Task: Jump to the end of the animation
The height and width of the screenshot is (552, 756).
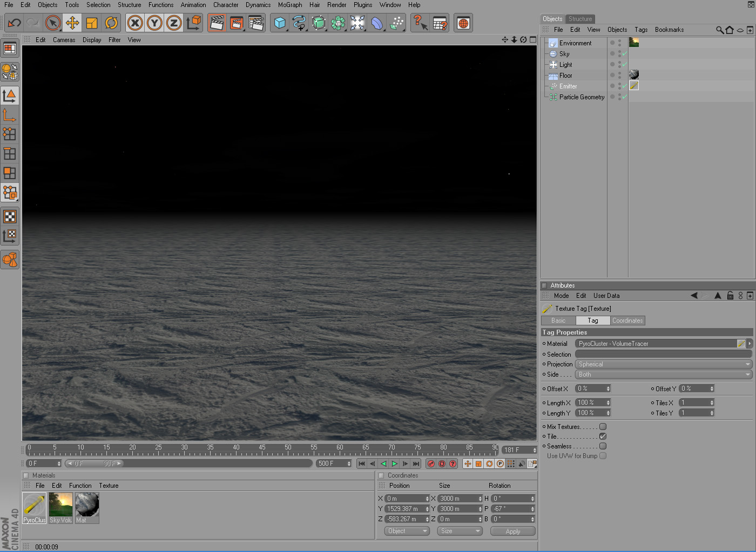Action: pos(416,464)
